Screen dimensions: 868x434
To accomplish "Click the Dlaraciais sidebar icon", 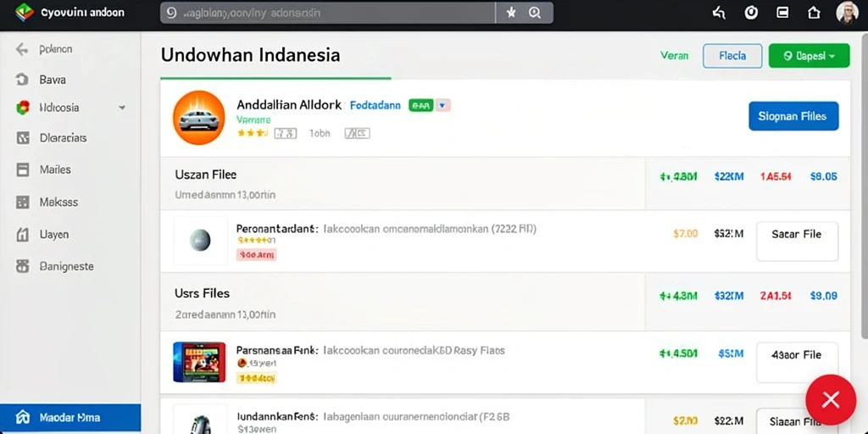I will point(23,138).
